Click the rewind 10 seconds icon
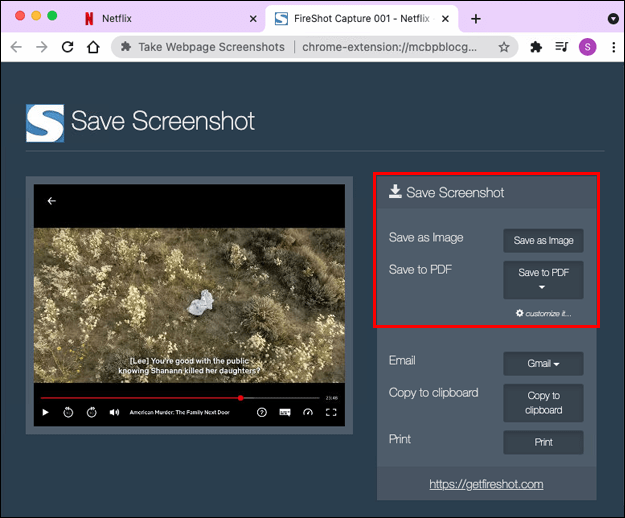Screen dimensions: 625x518 tap(68, 412)
